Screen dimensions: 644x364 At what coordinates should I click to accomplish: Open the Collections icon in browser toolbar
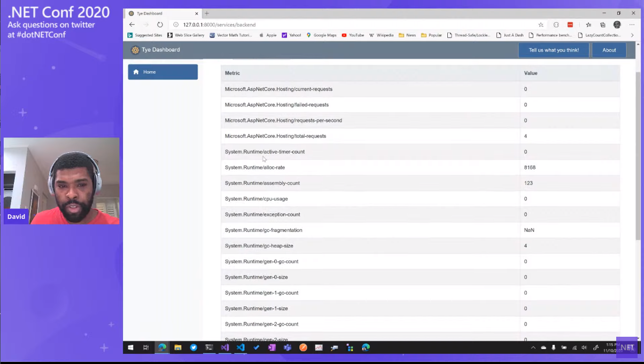point(603,25)
